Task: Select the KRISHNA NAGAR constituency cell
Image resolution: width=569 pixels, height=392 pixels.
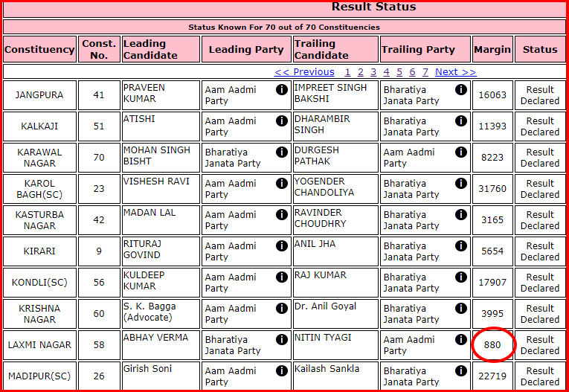Action: (40, 314)
